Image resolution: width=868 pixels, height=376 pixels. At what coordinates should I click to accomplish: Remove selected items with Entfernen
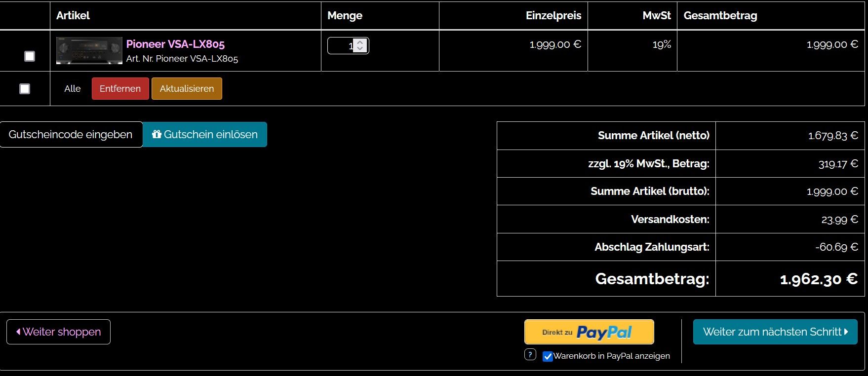tap(120, 89)
